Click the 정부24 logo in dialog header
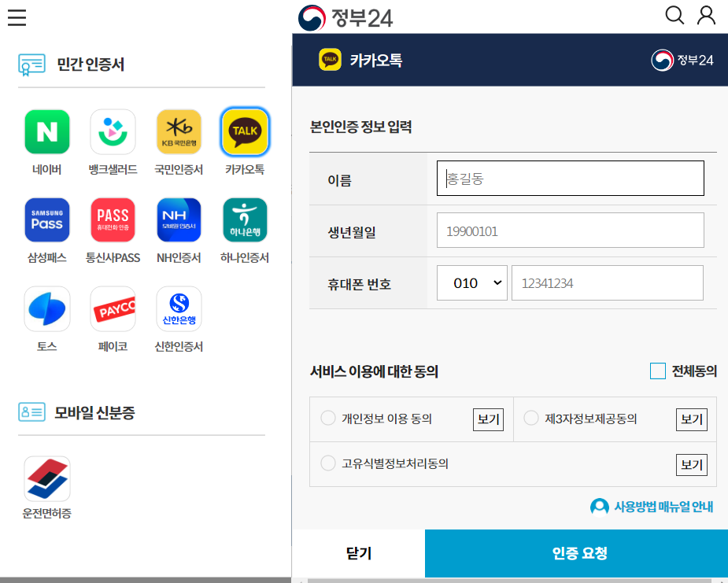Viewport: 728px width, 583px height. coord(682,61)
